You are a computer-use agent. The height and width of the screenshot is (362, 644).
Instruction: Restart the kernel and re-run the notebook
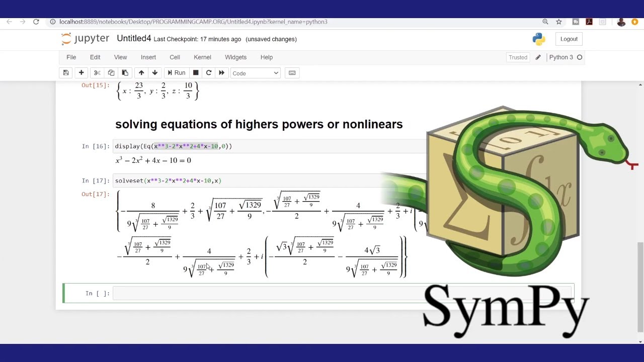(x=221, y=73)
